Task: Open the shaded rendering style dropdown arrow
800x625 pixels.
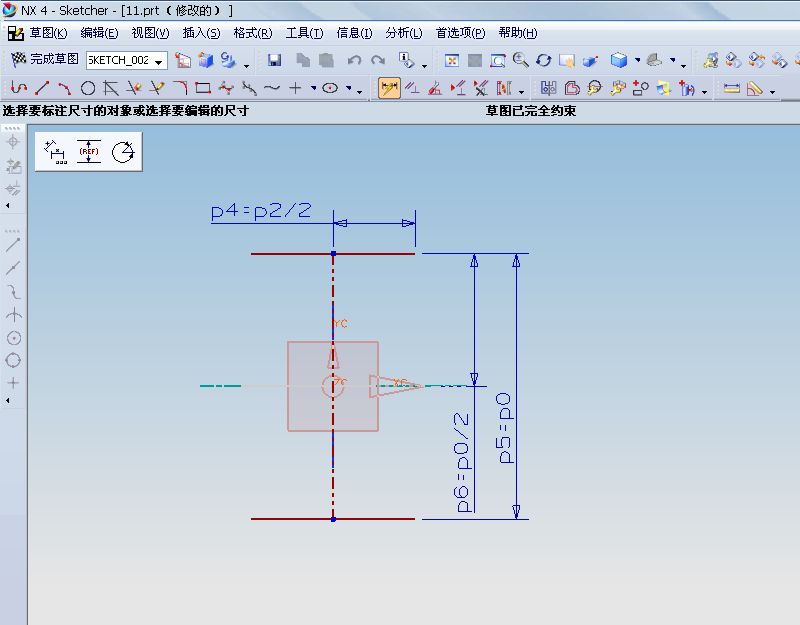Action: point(638,60)
